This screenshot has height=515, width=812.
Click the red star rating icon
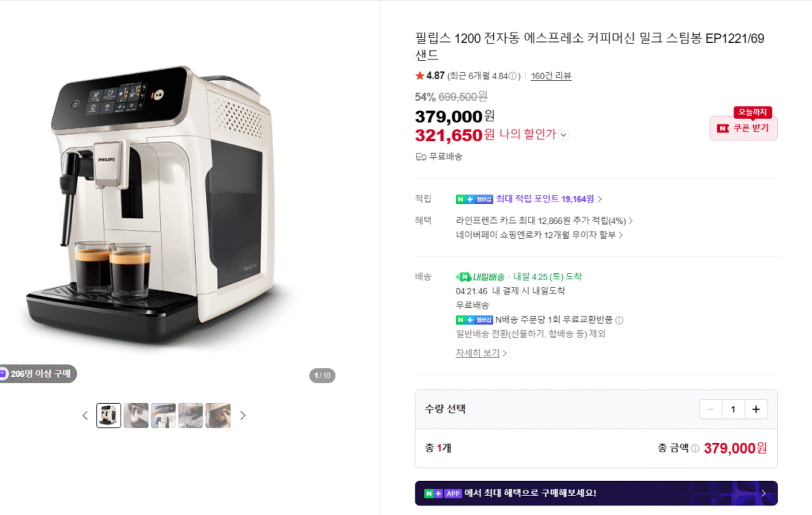419,76
